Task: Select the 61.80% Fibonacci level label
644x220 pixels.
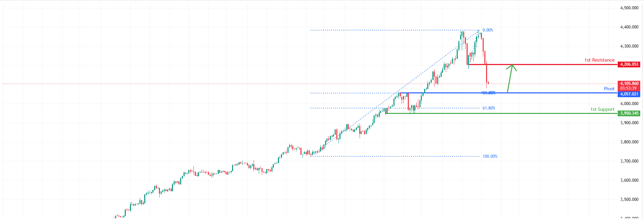Action: point(488,108)
